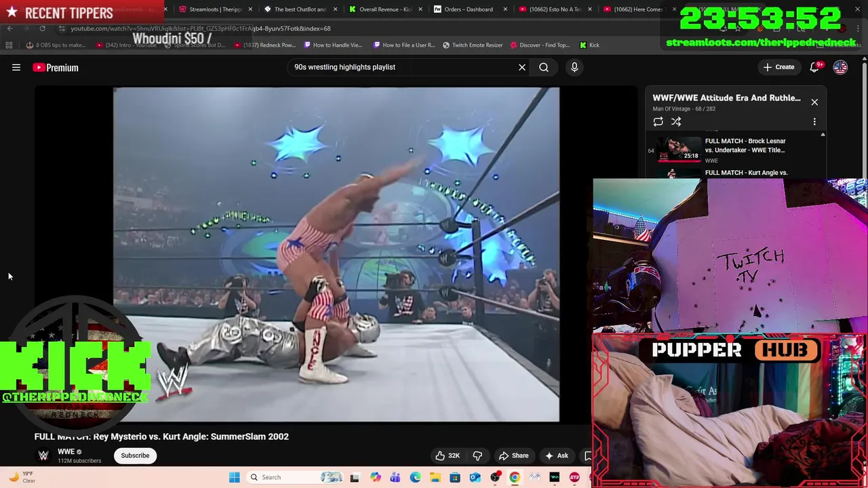This screenshot has height=488, width=868.
Task: Open Microsoft Edge from taskbar
Action: [415, 477]
